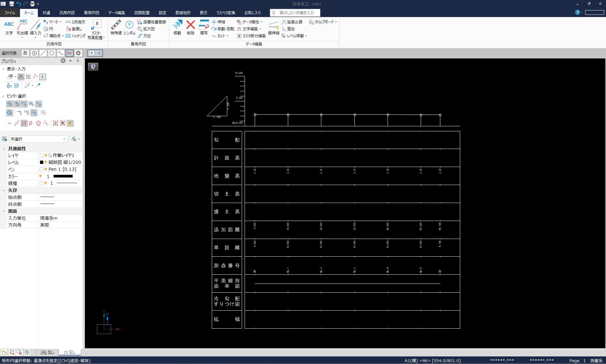Click the シンボル symbol tool
606x364 pixels.
click(129, 28)
